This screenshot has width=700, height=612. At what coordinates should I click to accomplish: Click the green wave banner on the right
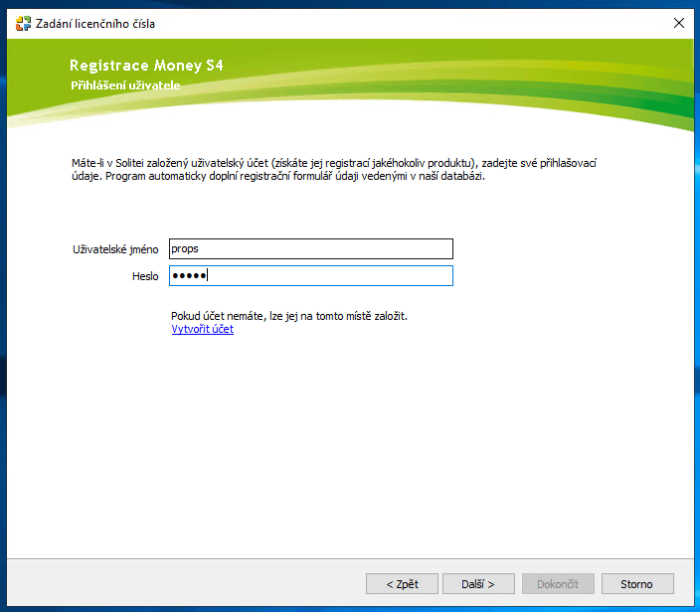(x=597, y=89)
